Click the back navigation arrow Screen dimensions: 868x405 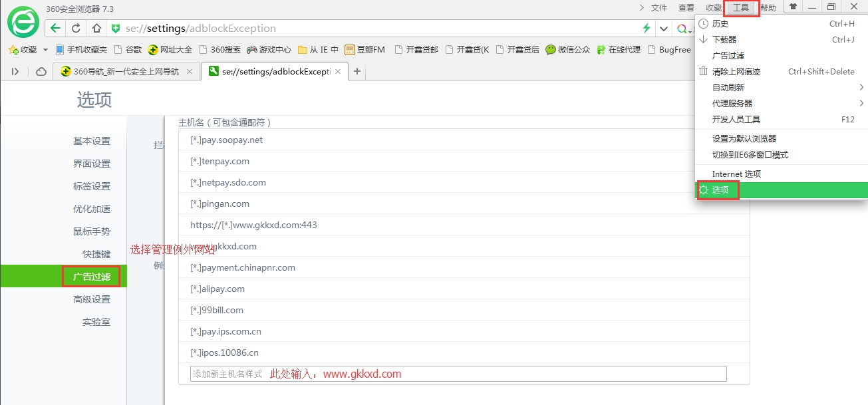coord(56,29)
